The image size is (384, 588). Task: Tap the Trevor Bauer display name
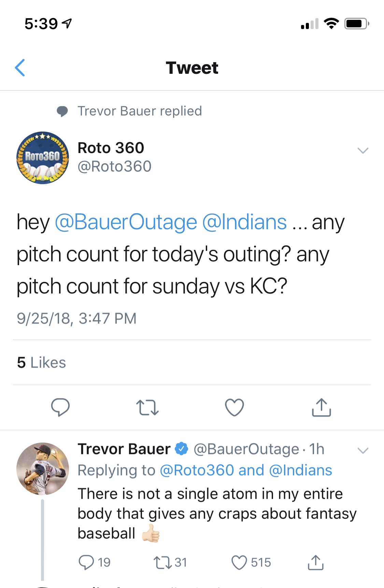click(124, 449)
